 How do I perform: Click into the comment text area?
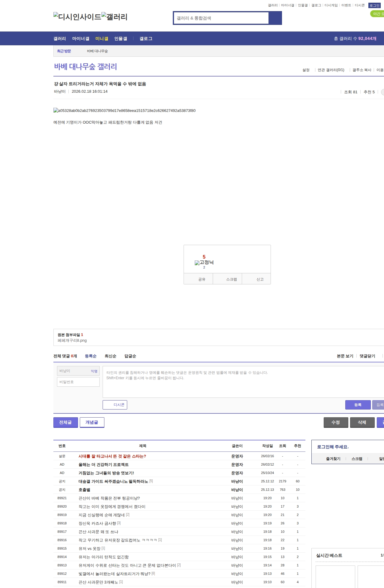pos(243,382)
